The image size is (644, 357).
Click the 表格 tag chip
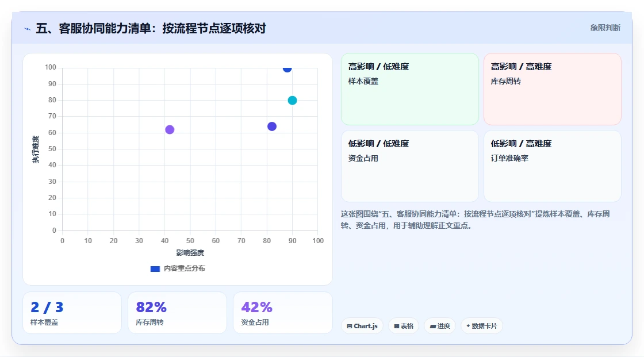(x=404, y=326)
